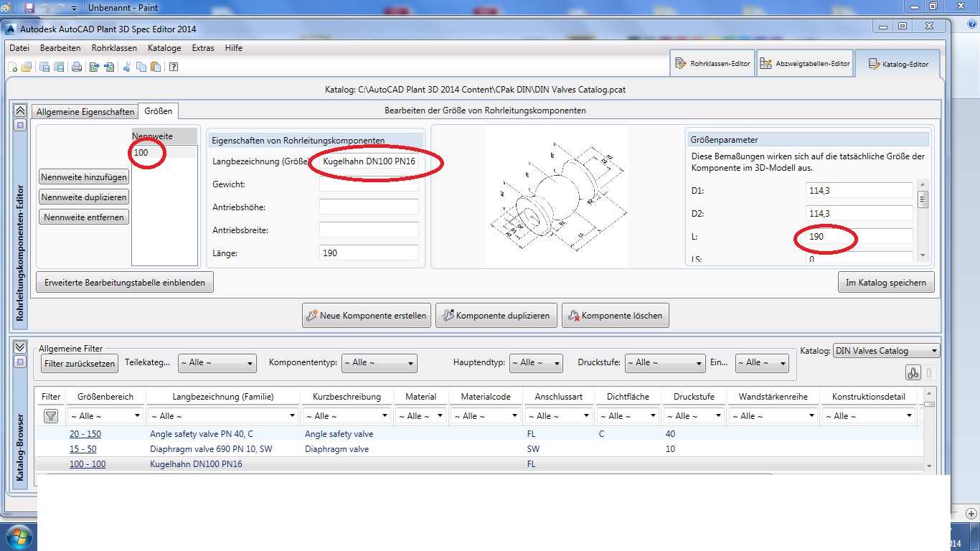Image resolution: width=980 pixels, height=551 pixels.
Task: Click the open folder toolbar icon
Action: [27, 67]
